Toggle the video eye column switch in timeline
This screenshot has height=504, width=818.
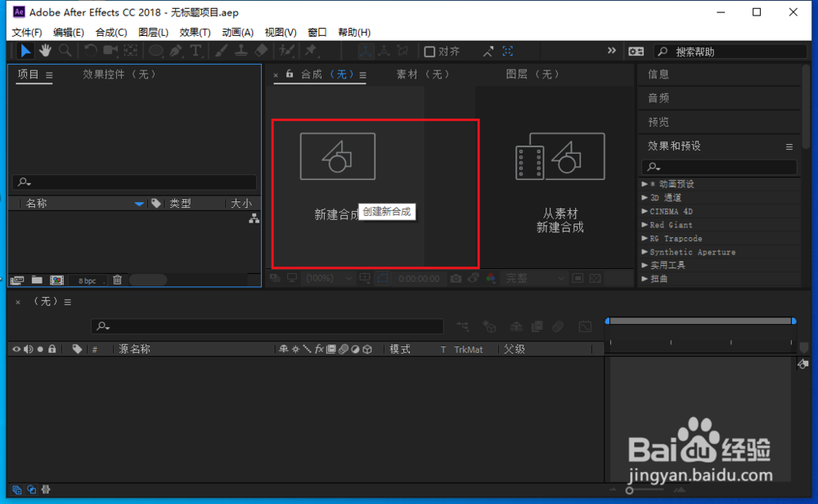(16, 349)
